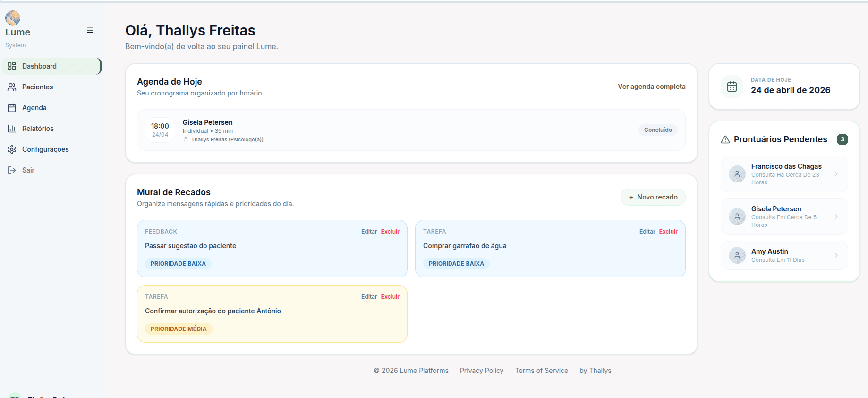
Task: Click Consulta Em 11 Dias text
Action: (x=778, y=260)
